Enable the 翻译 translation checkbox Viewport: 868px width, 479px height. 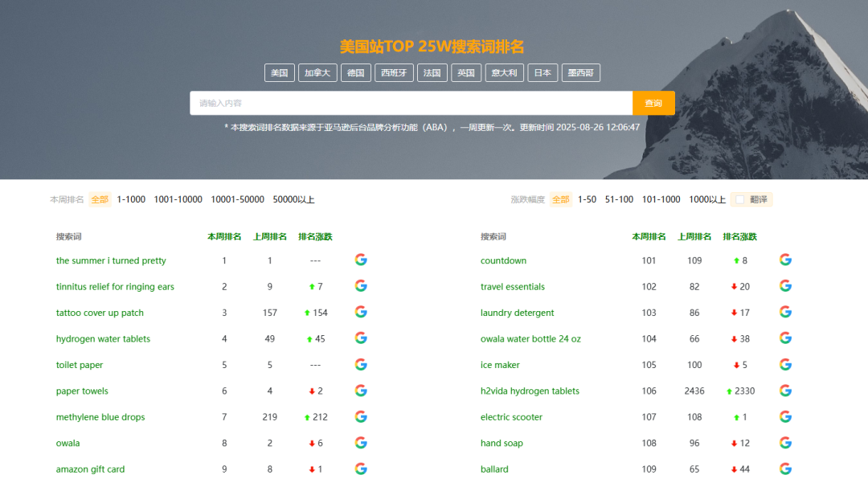click(740, 199)
